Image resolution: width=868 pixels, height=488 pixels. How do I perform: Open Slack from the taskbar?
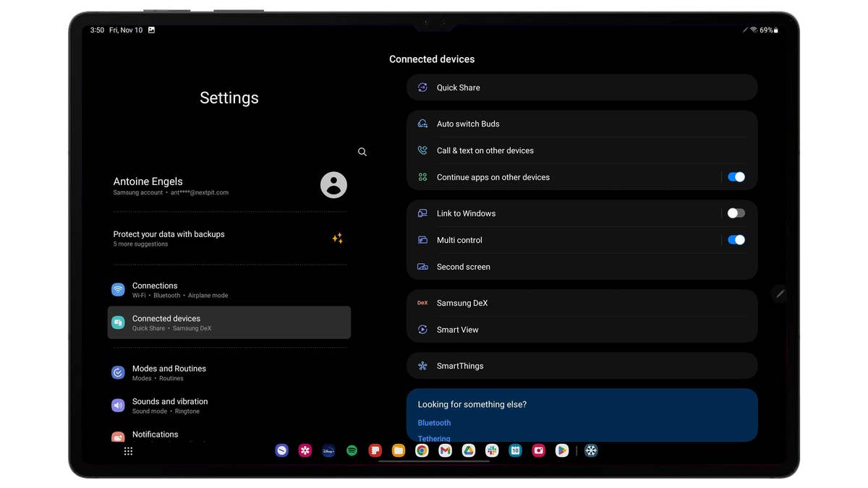(x=492, y=450)
